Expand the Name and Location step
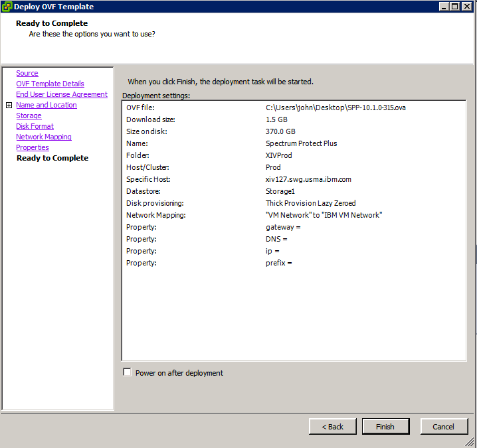This screenshot has height=448, width=477. (x=9, y=105)
